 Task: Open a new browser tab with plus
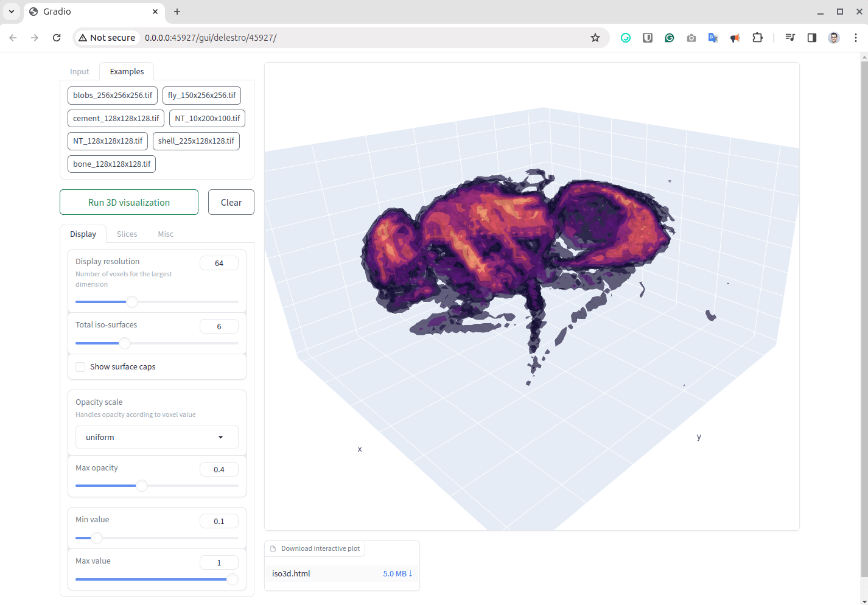(x=177, y=12)
